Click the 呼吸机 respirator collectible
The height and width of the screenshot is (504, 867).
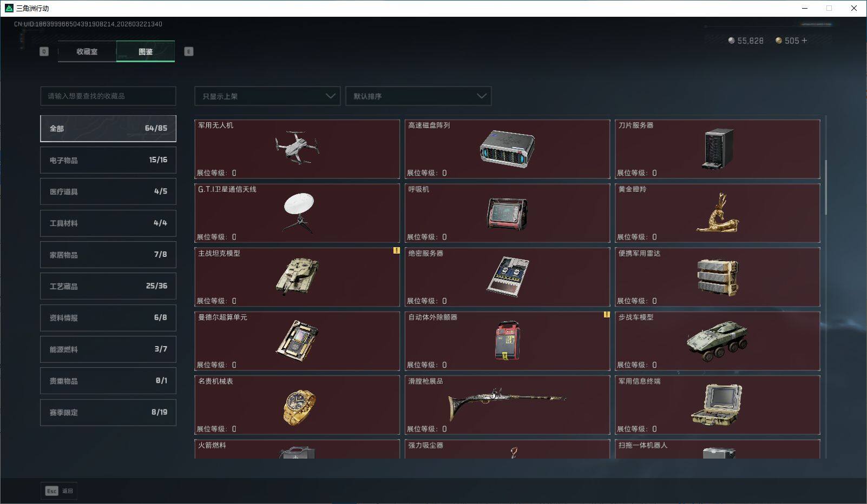coord(507,213)
